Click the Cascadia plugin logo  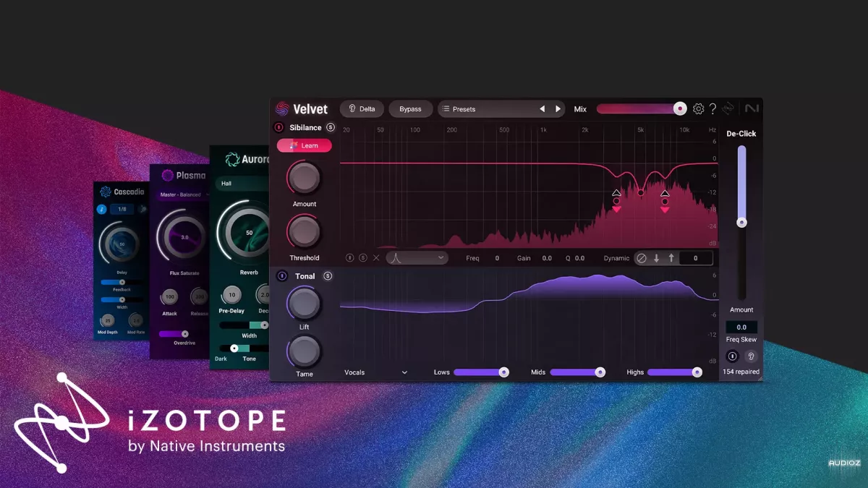[106, 192]
